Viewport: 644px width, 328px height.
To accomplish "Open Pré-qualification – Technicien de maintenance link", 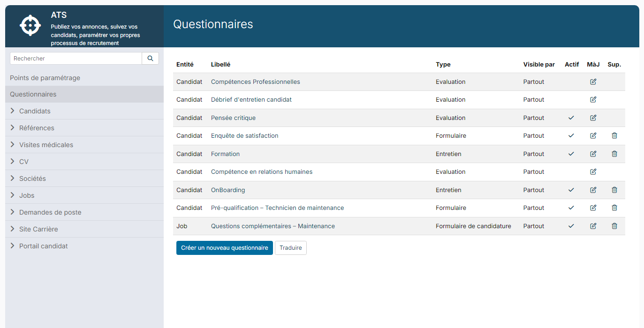I will pos(278,208).
